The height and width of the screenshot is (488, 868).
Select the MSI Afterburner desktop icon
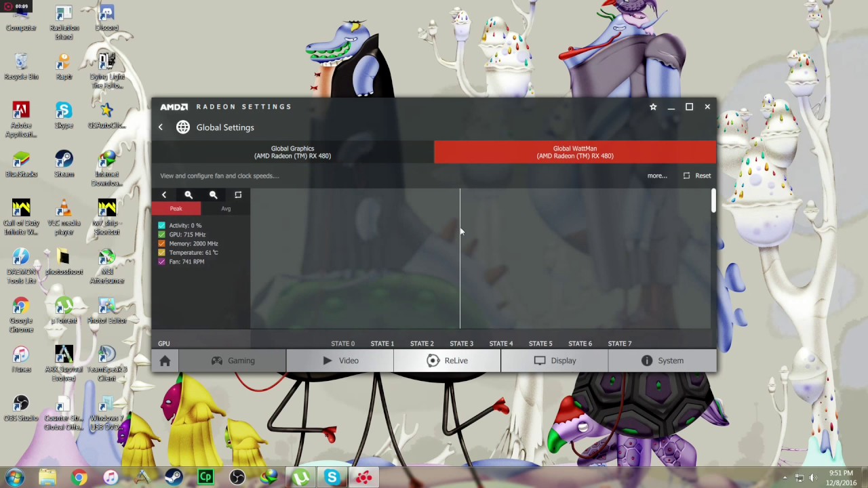coord(106,266)
